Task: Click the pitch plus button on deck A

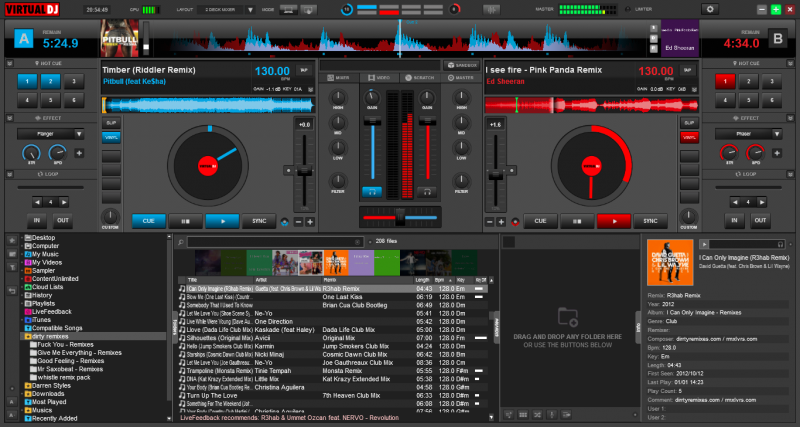Action: click(310, 221)
